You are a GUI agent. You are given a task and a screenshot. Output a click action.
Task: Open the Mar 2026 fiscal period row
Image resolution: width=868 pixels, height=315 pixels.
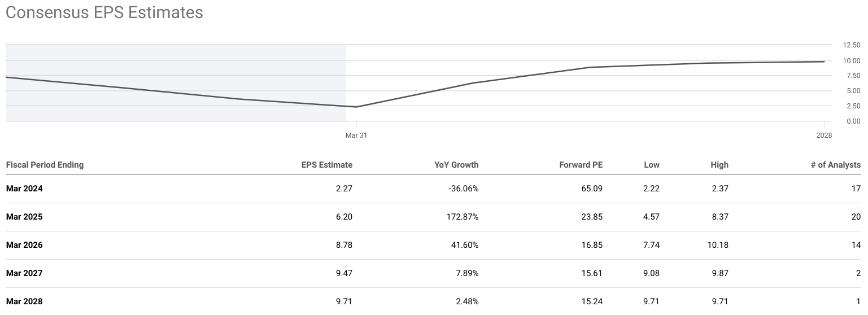pyautogui.click(x=24, y=245)
